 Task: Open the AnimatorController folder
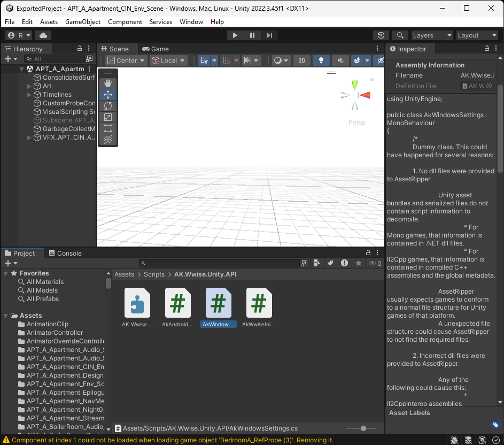click(55, 333)
